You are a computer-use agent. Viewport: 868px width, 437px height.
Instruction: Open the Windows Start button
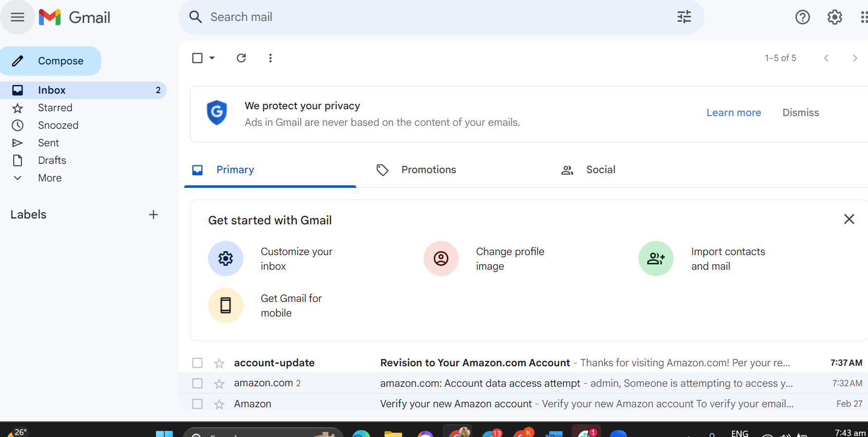click(x=164, y=434)
